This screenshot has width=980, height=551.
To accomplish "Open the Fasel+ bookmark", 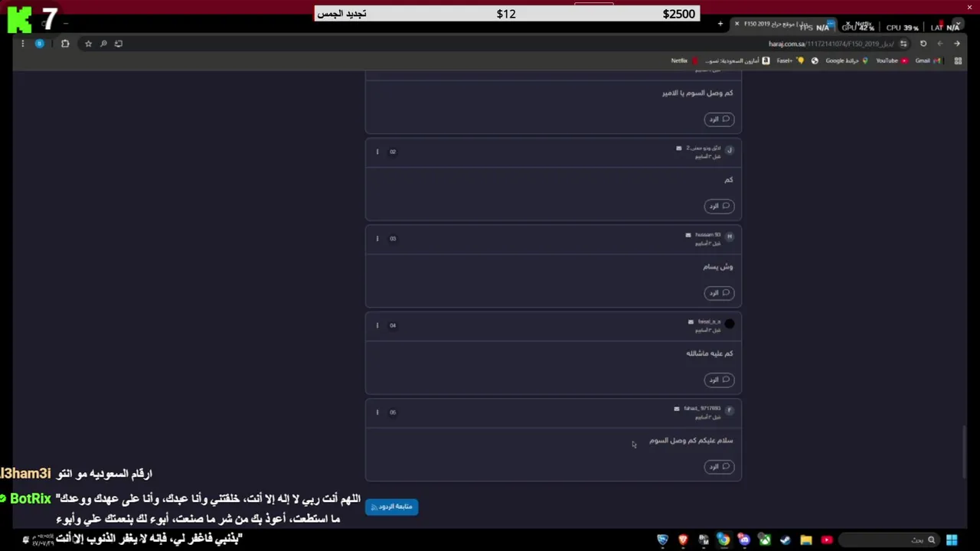I will point(789,61).
